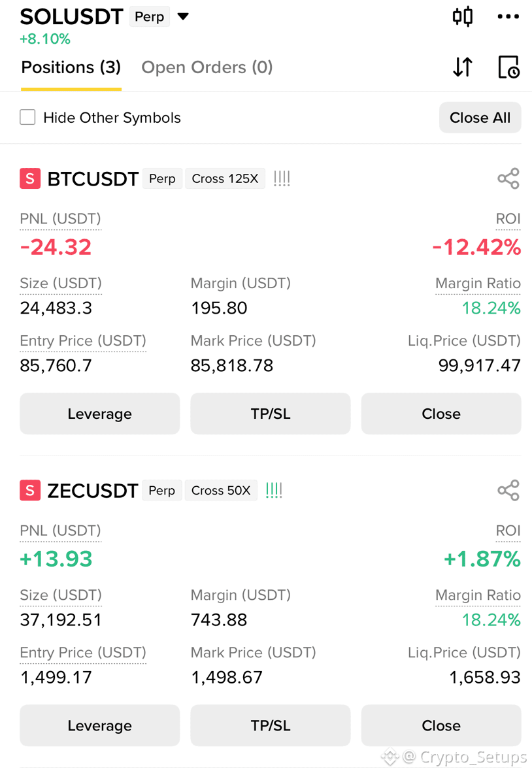Expand the SOLUSDT symbol dropdown arrow

point(183,17)
